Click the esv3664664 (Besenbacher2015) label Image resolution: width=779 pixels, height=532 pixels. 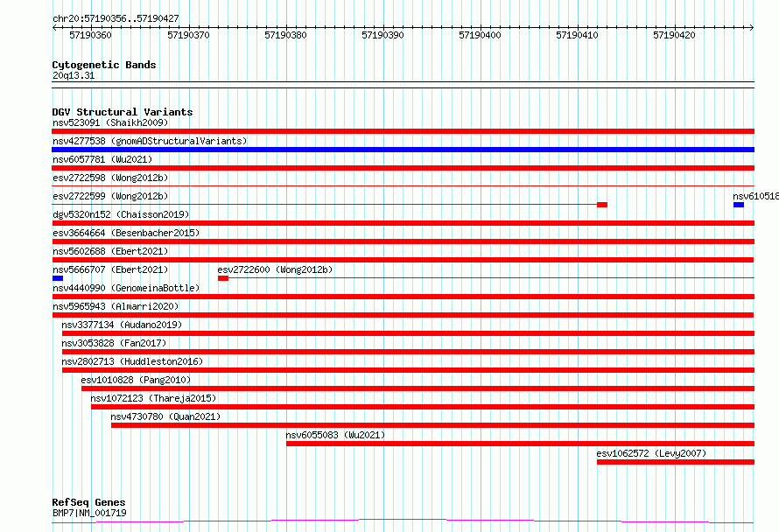[x=126, y=233]
